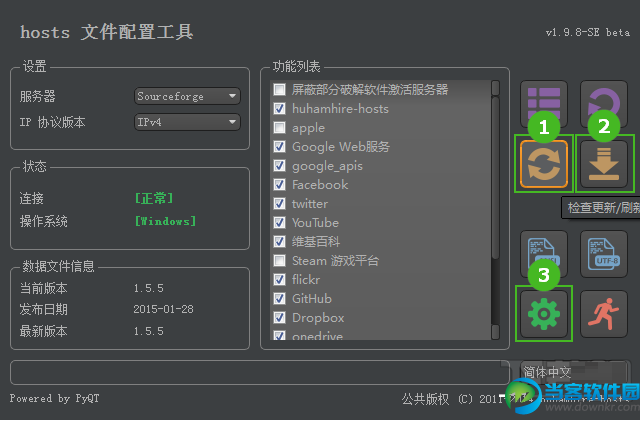Uncheck the YouTube checkbox

tap(280, 223)
